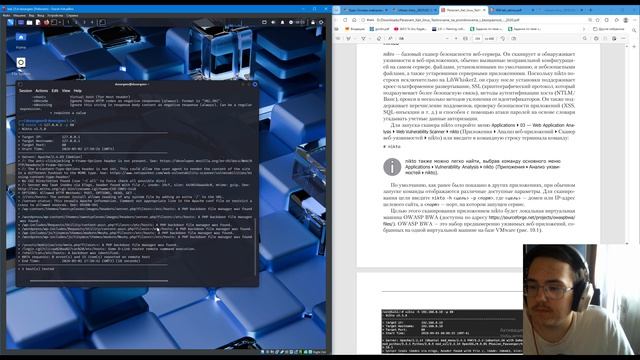
Task: Open the View menu in terminal
Action: point(66,91)
